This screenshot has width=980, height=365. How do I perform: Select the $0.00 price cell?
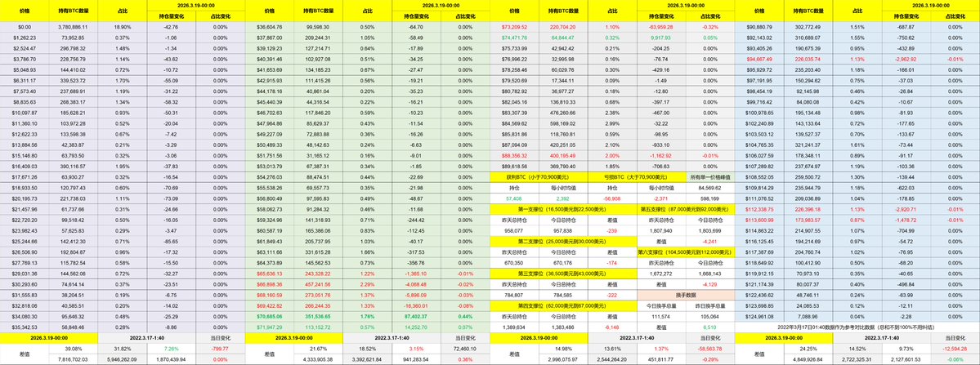25,27
